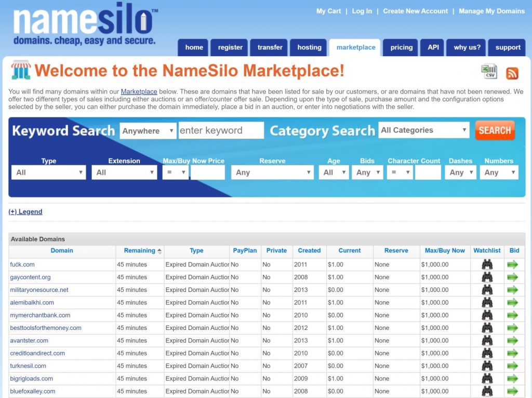Bid on militaryonesource.net with green arrow

(x=513, y=290)
